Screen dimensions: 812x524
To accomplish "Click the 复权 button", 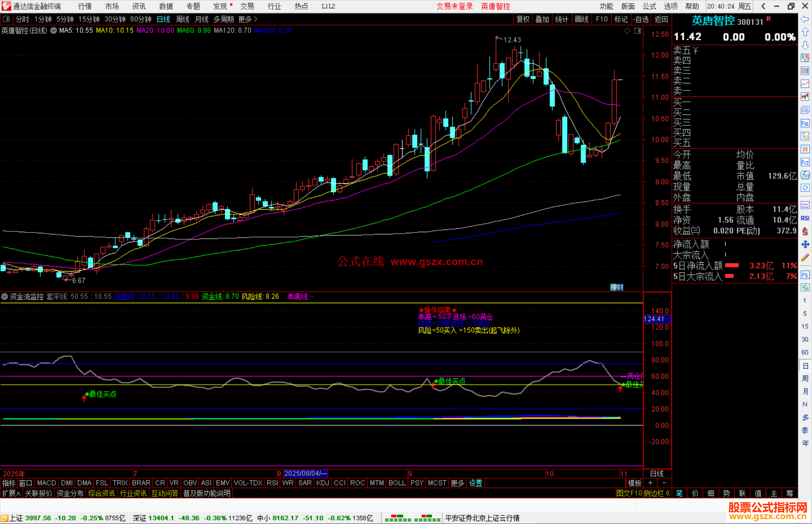I will pyautogui.click(x=523, y=19).
